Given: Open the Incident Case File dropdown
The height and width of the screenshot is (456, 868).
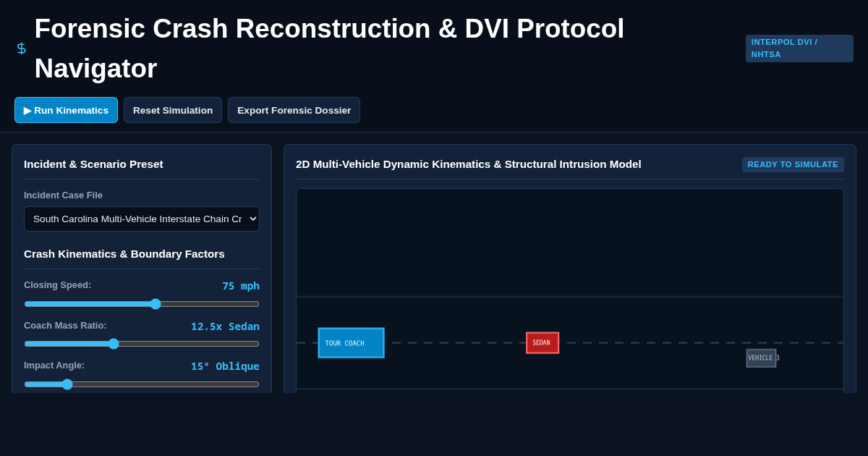Looking at the screenshot, I should (x=142, y=219).
